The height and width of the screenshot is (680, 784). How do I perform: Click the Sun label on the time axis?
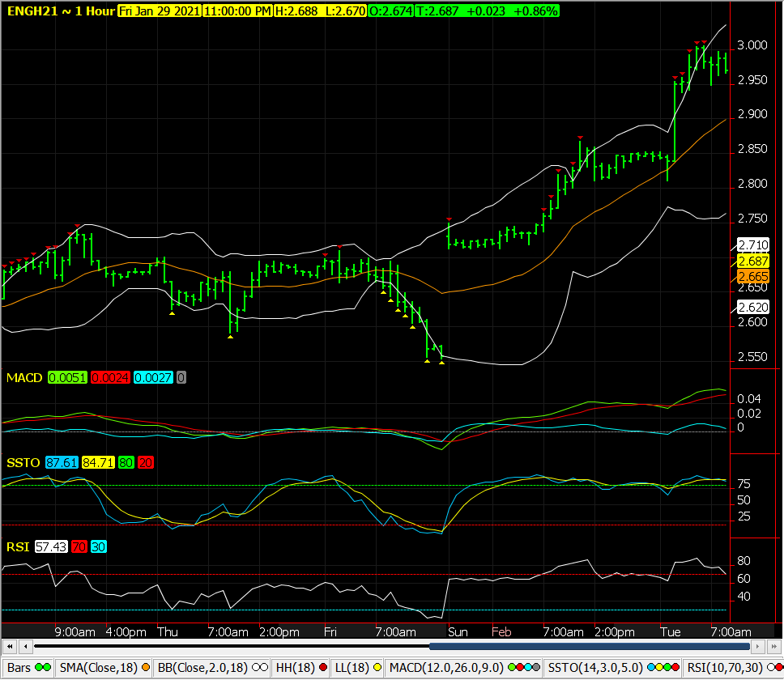458,632
